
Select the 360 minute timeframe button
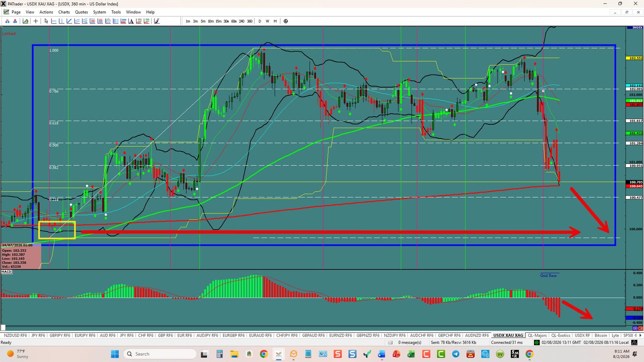click(249, 21)
